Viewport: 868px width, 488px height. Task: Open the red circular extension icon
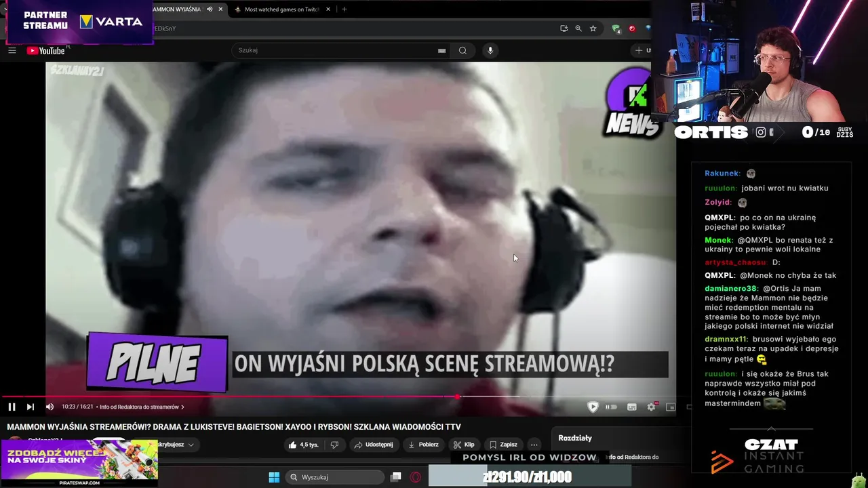tap(632, 28)
